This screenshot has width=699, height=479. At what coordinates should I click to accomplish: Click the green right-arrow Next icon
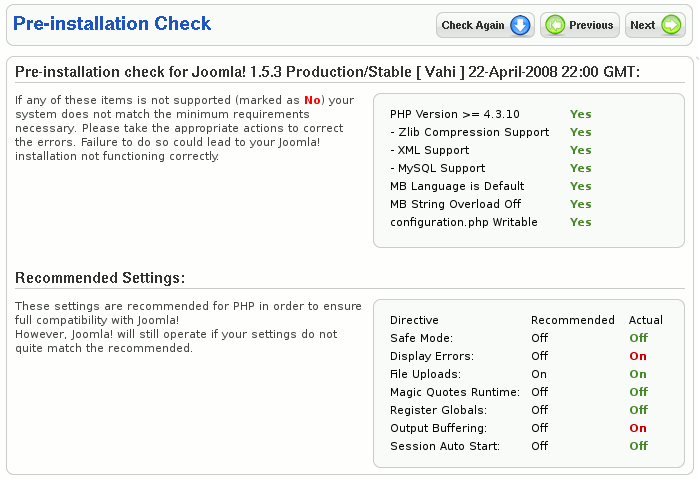671,25
